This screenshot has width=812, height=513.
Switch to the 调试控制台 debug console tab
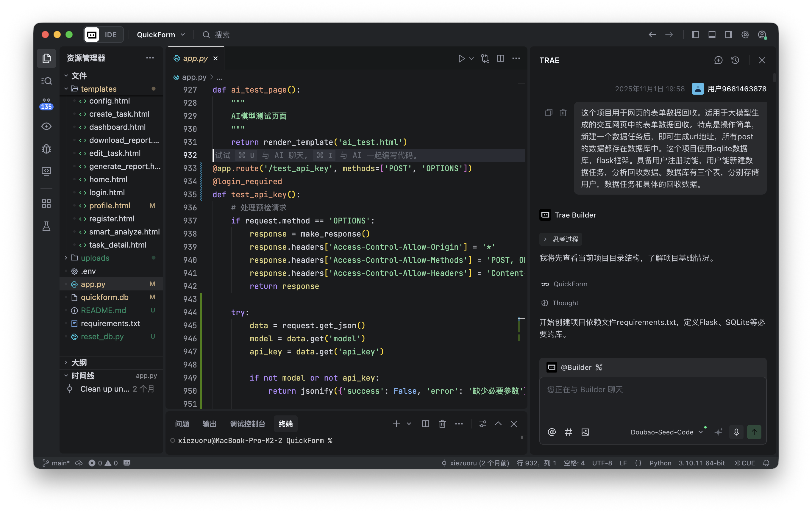click(x=248, y=424)
